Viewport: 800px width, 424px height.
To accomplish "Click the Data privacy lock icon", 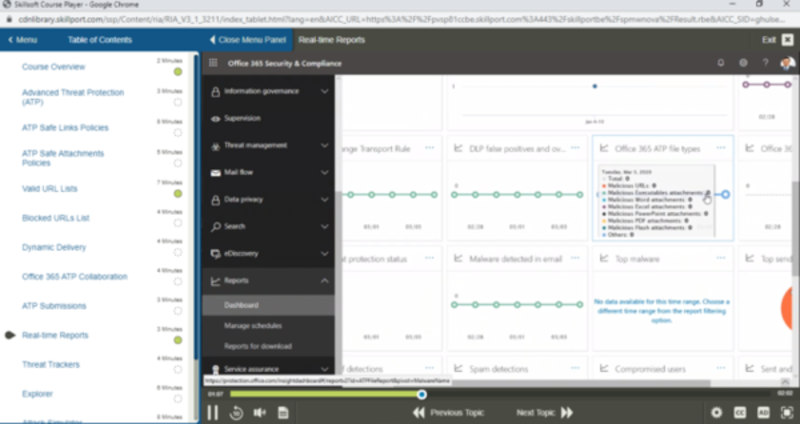I will [215, 200].
